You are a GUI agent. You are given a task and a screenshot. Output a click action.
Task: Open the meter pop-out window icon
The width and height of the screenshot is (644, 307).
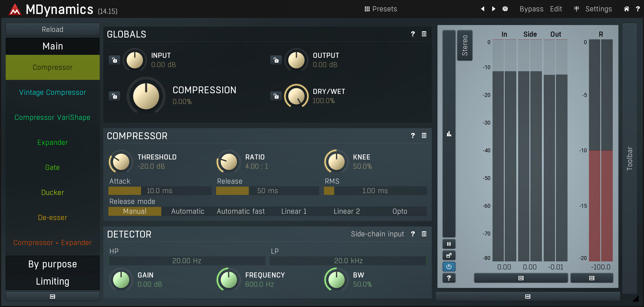[449, 255]
